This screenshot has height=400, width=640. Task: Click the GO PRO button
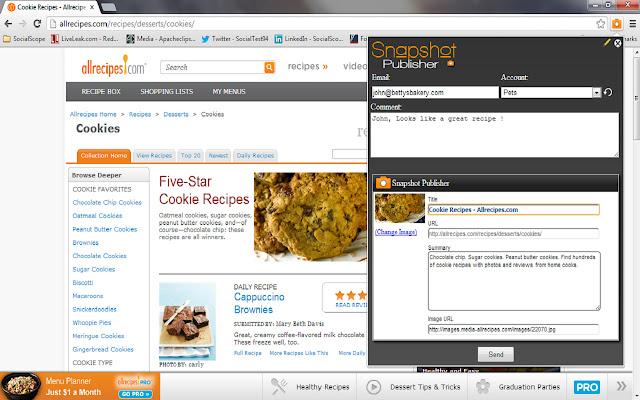tap(135, 394)
